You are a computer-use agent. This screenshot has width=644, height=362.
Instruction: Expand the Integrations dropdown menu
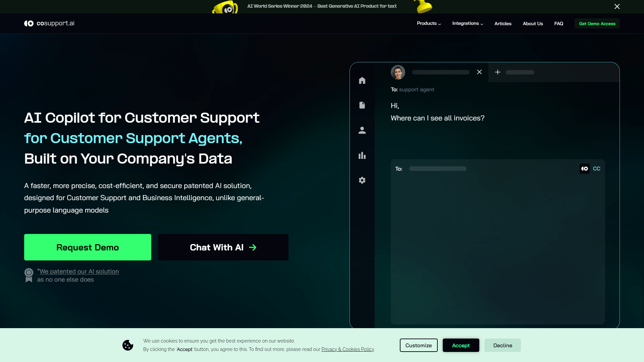pyautogui.click(x=468, y=23)
